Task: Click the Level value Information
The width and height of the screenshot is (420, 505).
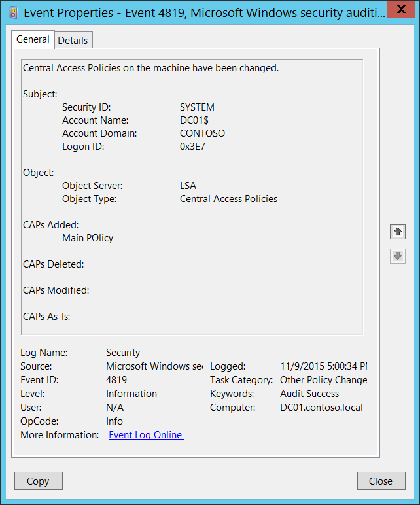Action: point(131,394)
